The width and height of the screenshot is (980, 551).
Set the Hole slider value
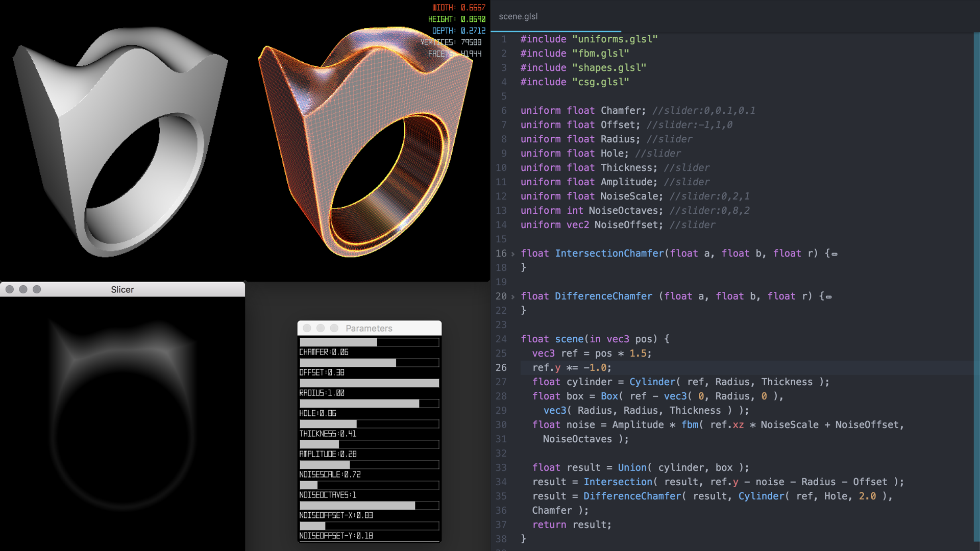point(369,404)
